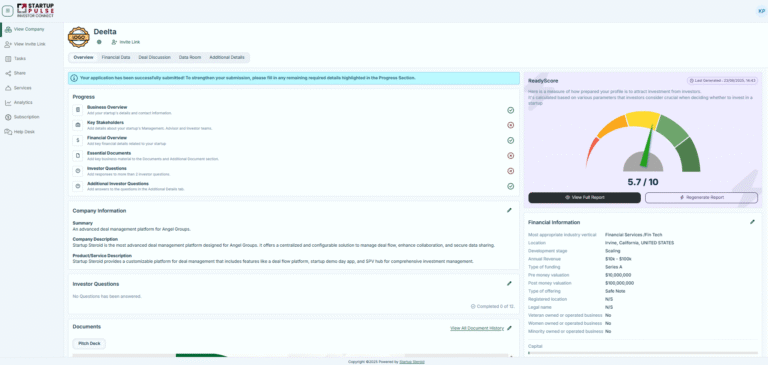768x365 pixels.
Task: Edit Financial Information with the pencil icon
Action: point(752,222)
